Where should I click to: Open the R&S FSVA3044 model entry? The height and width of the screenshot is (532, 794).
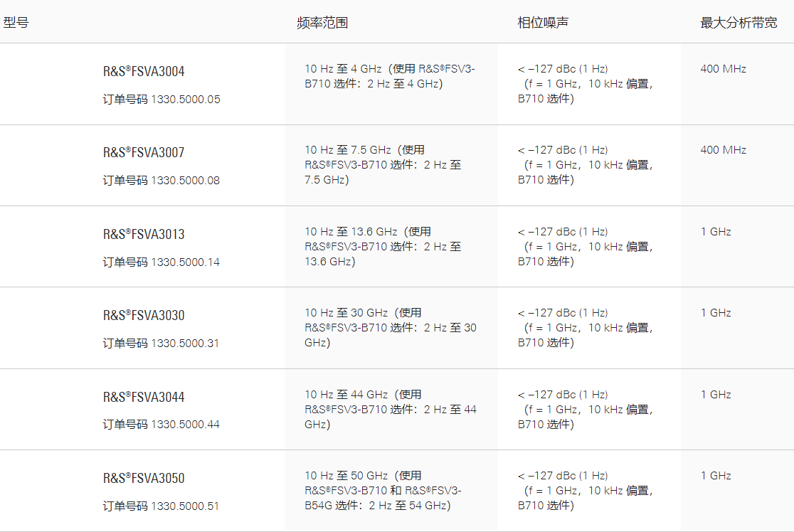click(x=144, y=398)
